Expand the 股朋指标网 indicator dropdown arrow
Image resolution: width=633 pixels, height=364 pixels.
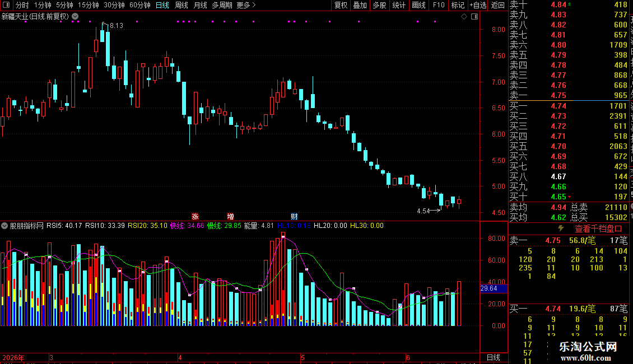4,226
